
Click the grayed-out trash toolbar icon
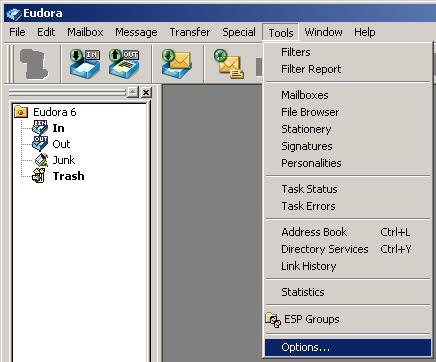point(34,64)
